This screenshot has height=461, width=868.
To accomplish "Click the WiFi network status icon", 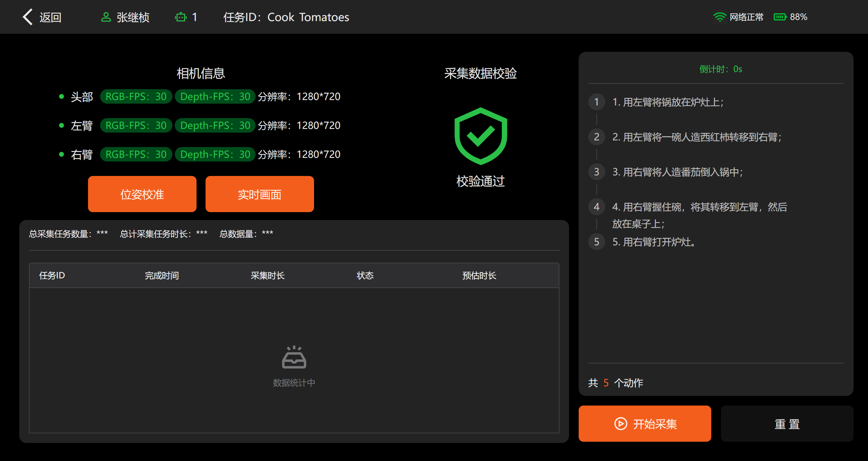I will pyautogui.click(x=719, y=17).
